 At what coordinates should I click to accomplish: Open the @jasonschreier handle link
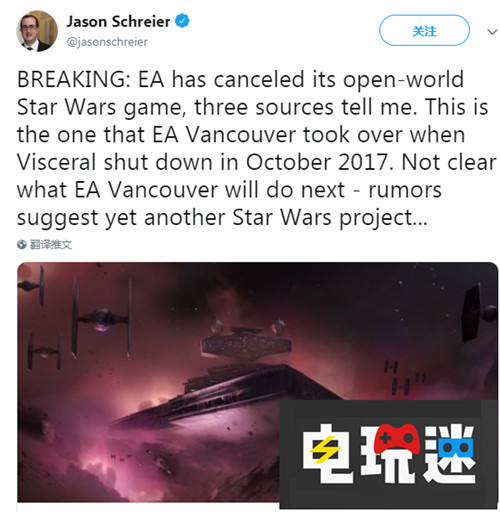pyautogui.click(x=107, y=42)
